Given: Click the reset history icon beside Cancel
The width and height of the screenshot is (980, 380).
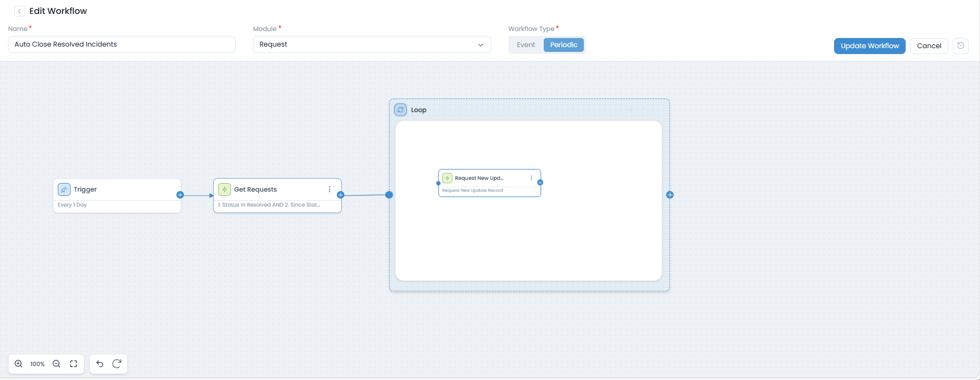Looking at the screenshot, I should click(960, 45).
